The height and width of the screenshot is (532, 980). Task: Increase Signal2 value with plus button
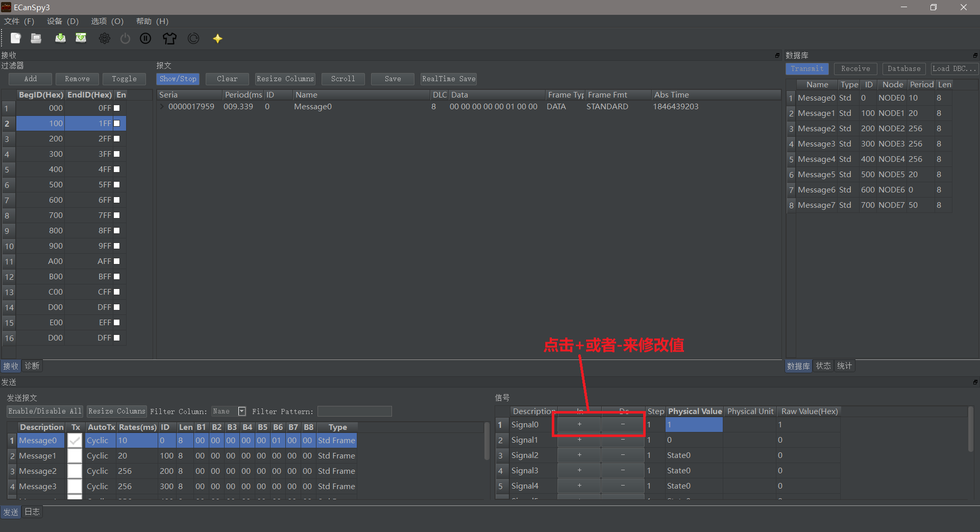click(x=579, y=455)
